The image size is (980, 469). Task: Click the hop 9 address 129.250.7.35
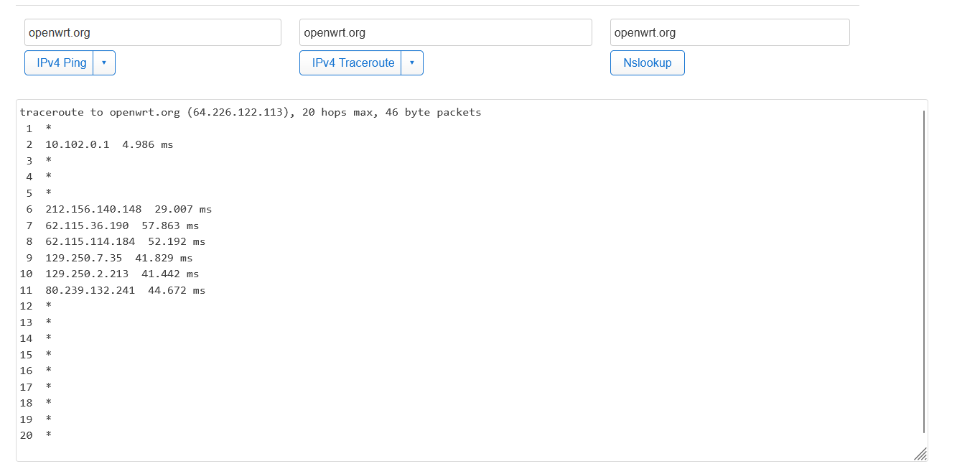(x=84, y=258)
